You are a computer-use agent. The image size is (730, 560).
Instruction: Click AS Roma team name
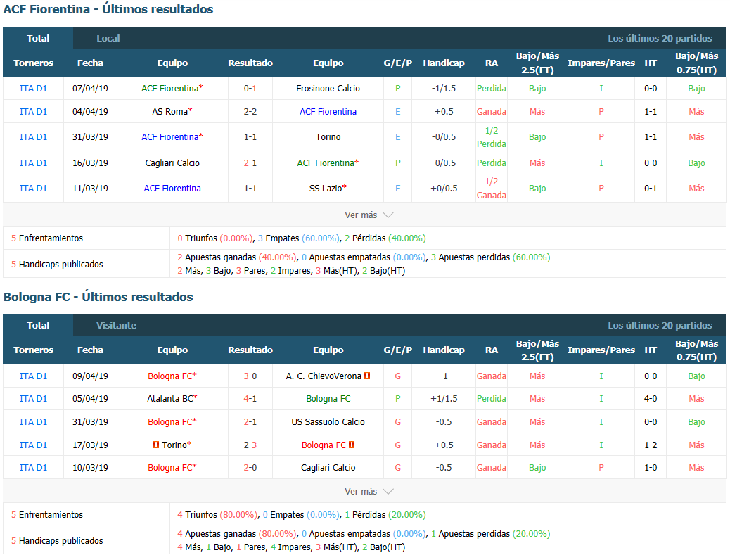point(170,111)
